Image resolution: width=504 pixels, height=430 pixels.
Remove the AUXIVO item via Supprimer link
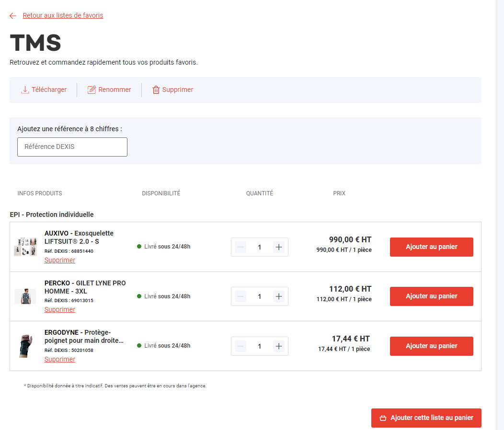coord(60,260)
